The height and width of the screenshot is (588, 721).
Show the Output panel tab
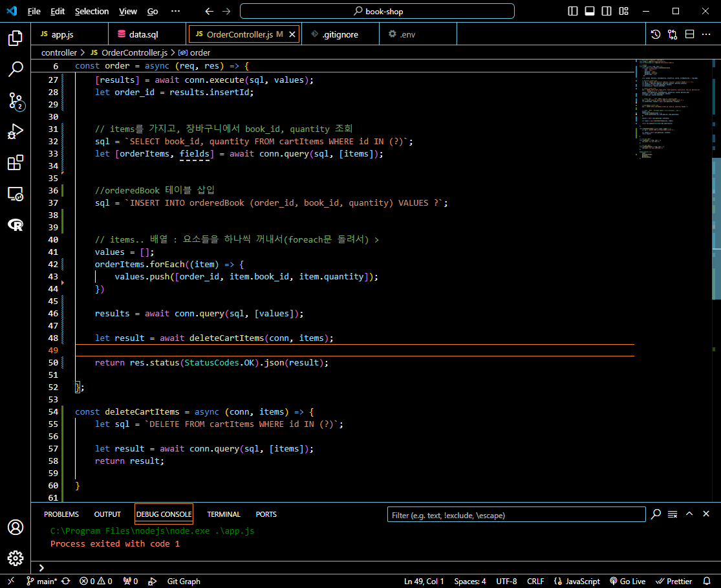point(107,514)
